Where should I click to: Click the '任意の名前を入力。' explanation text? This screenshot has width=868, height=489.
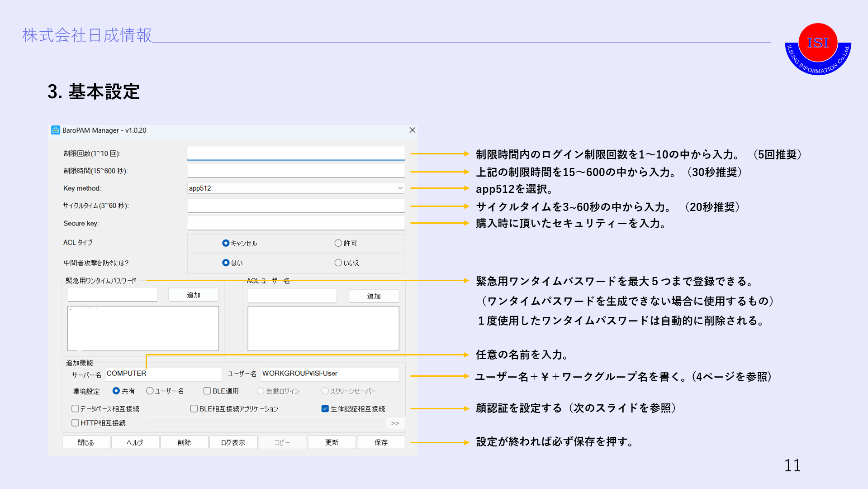(x=522, y=355)
